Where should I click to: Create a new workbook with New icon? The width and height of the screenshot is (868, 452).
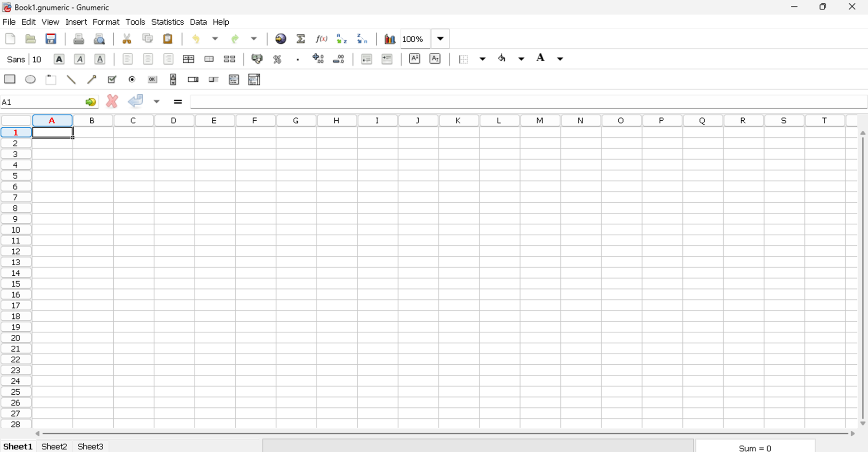(10, 39)
